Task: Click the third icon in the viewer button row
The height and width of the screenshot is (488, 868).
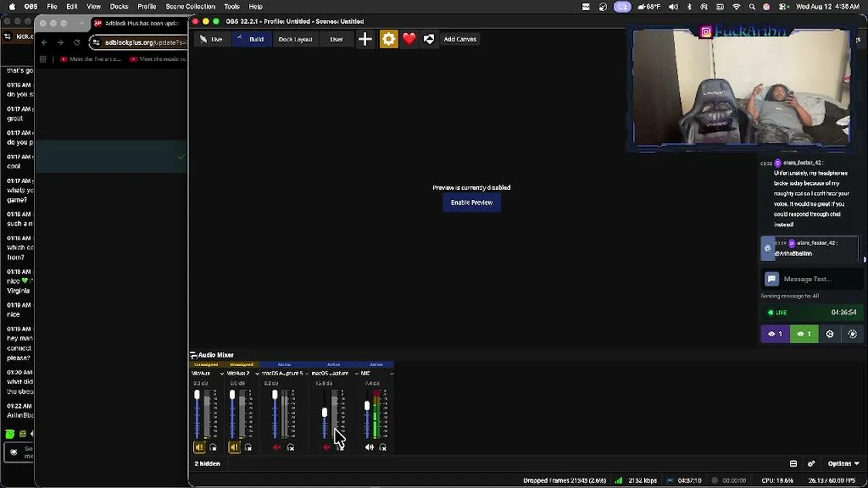Action: click(829, 333)
